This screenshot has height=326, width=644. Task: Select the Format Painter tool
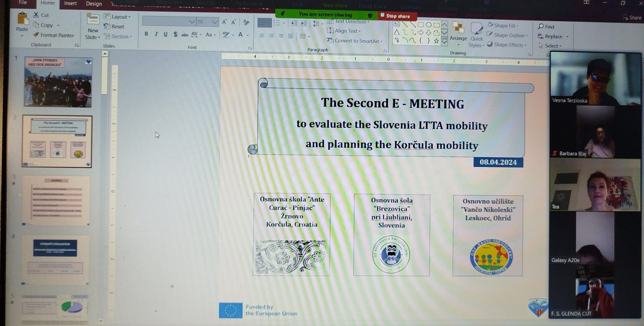pos(53,35)
